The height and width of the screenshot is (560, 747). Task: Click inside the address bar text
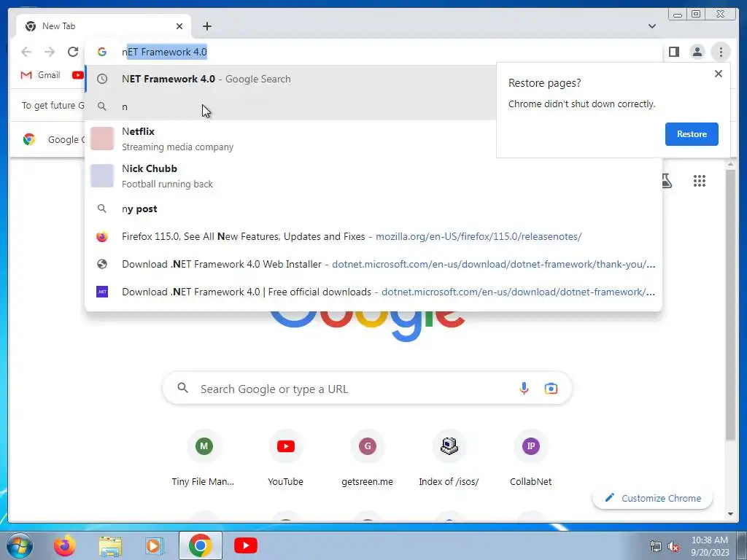coord(164,52)
